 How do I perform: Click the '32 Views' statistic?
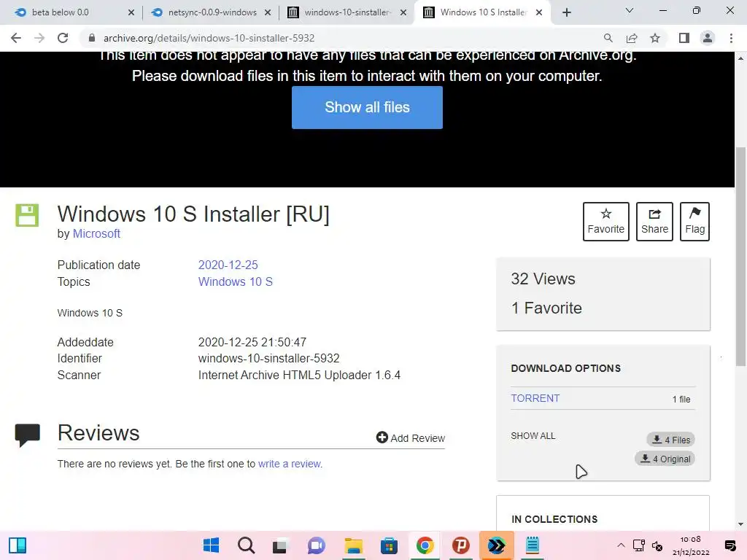[543, 279]
